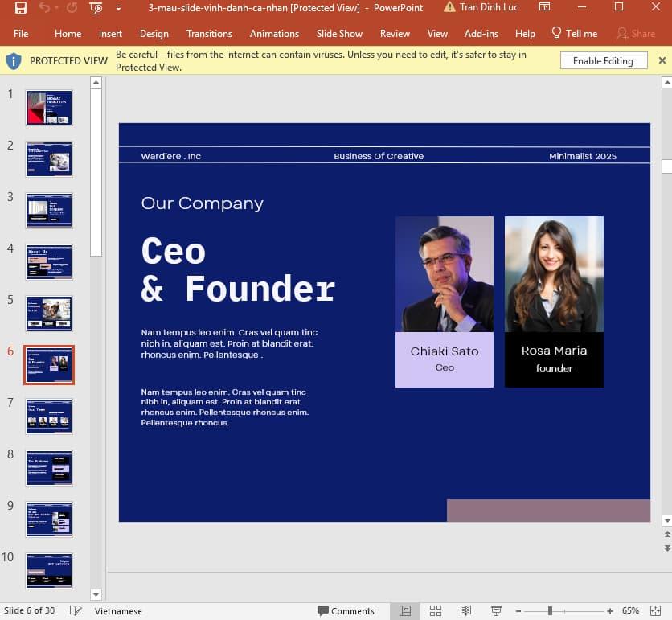Click the Enable Editing button
Screen dimensions: 672x620
coord(603,61)
